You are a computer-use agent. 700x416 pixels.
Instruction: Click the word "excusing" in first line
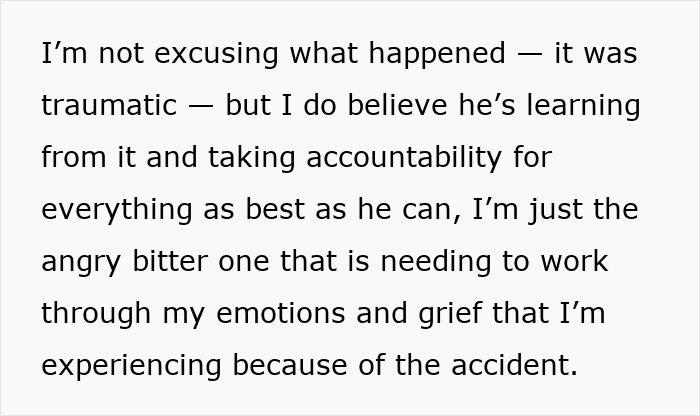click(x=217, y=54)
